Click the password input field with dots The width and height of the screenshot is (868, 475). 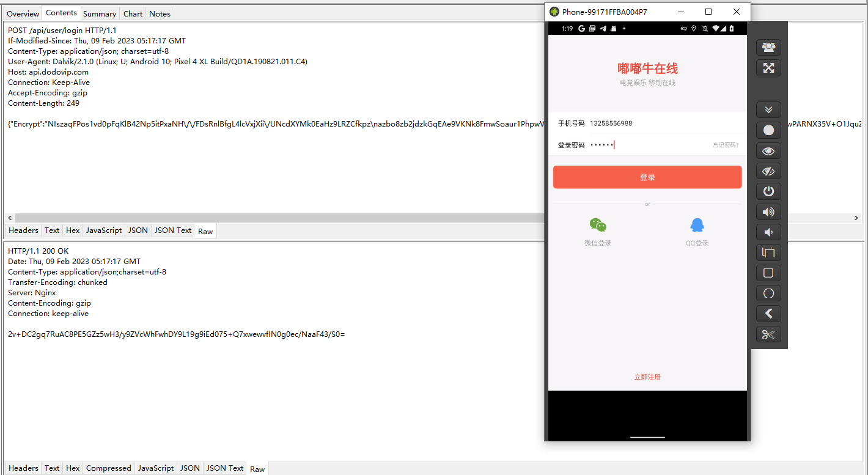coord(648,145)
